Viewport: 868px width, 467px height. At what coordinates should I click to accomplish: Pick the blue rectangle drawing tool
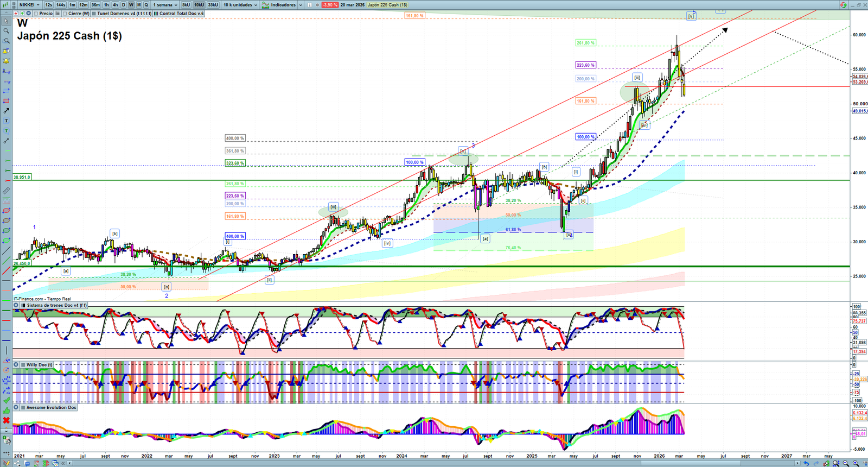(x=6, y=91)
